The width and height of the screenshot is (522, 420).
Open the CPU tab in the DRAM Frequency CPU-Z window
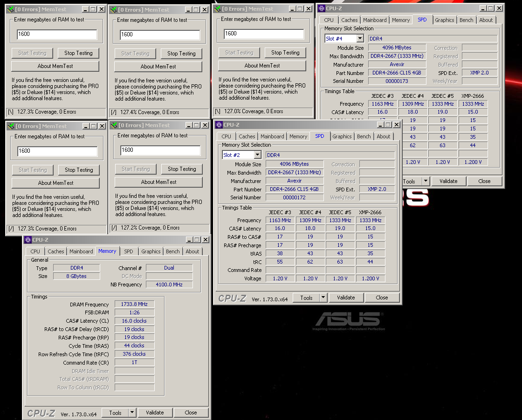pyautogui.click(x=35, y=251)
